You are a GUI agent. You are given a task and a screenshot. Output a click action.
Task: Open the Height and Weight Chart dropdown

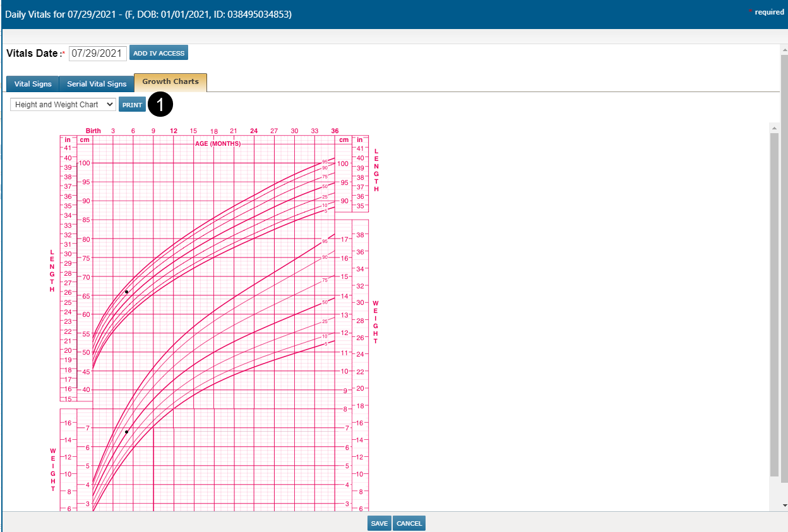[x=63, y=105]
